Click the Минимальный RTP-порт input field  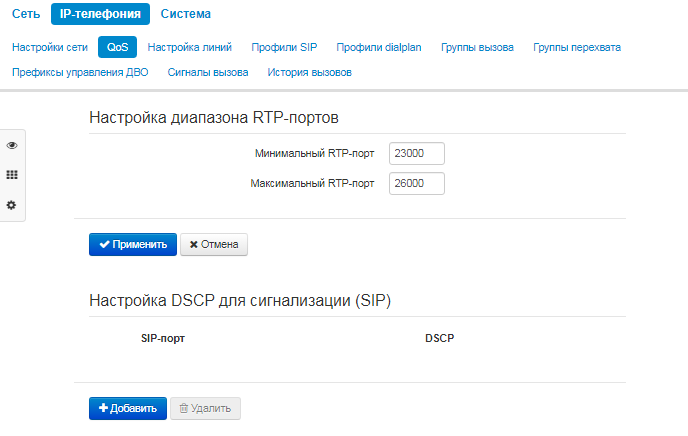pos(416,154)
